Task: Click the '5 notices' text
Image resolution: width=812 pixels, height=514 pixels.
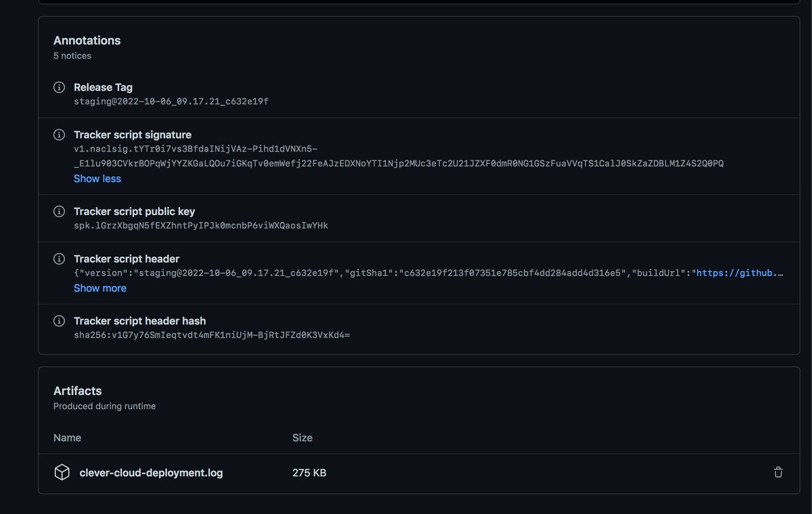Action: point(72,55)
